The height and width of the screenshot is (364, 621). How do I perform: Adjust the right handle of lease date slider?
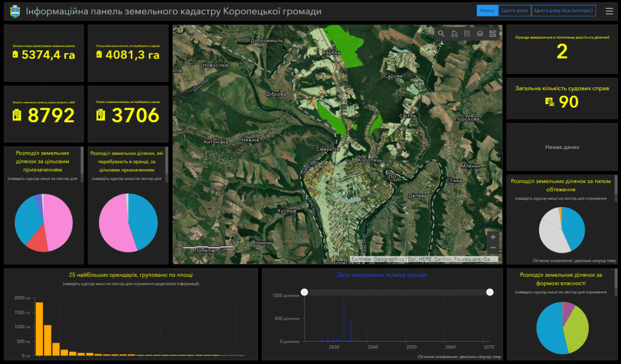tap(490, 292)
